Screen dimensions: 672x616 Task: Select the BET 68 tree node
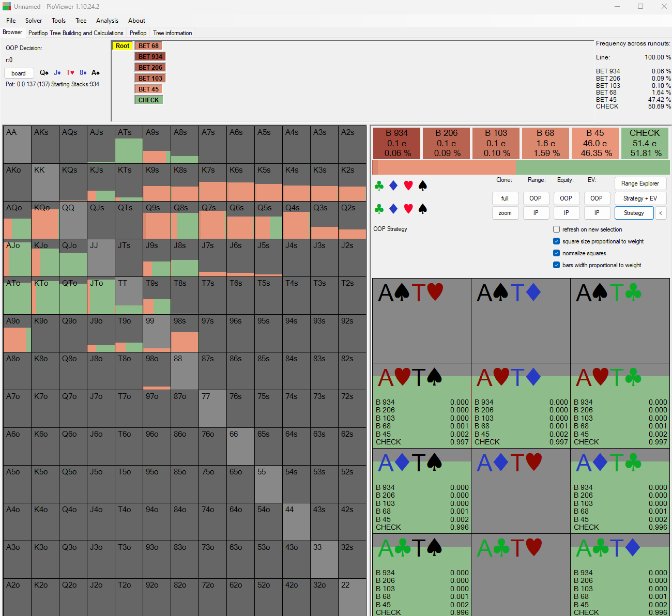(148, 46)
